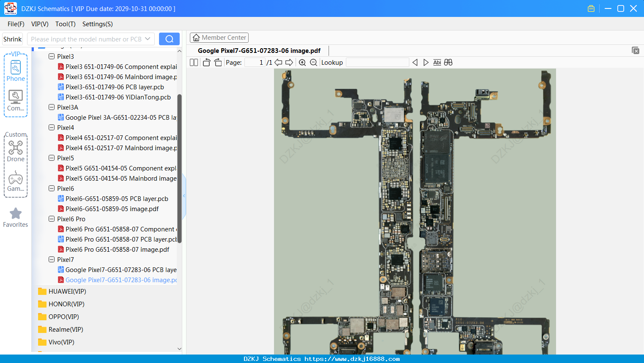The height and width of the screenshot is (363, 644).
Task: Zoom out of the PDF
Action: (313, 62)
